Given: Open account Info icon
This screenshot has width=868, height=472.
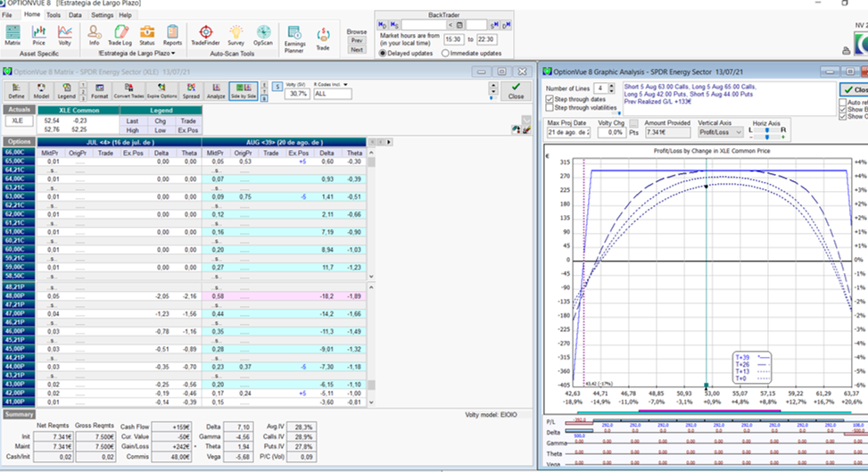Looking at the screenshot, I should pos(94,36).
